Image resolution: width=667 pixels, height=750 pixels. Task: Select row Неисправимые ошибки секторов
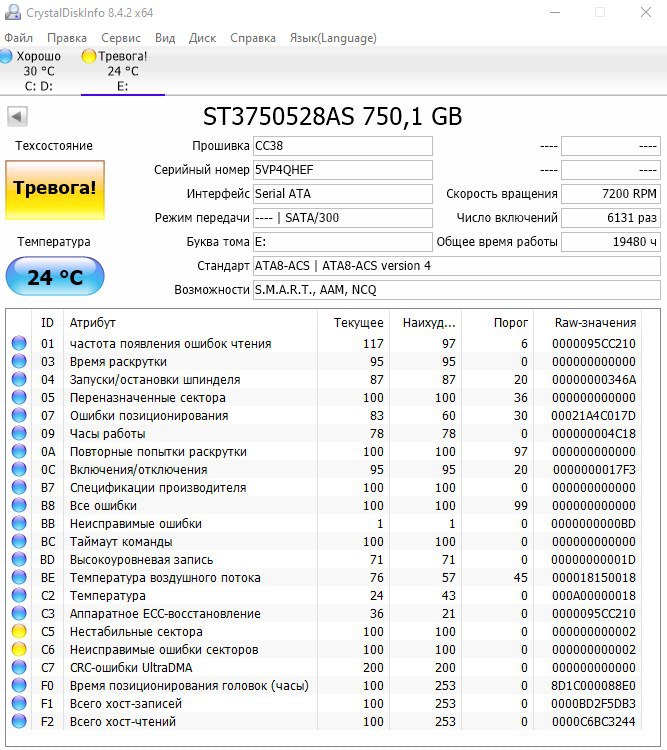pos(324,650)
